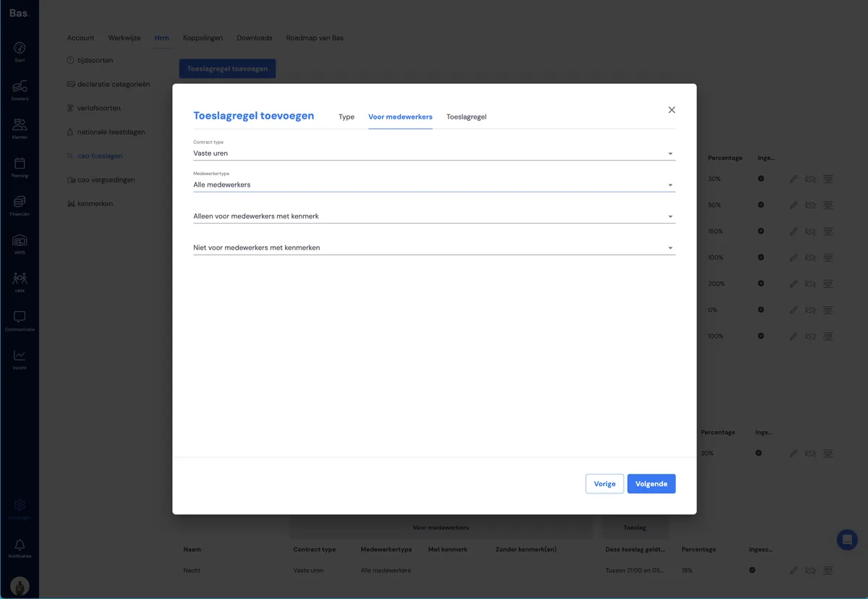
Task: Open Notificaties bell in the sidebar
Action: (20, 548)
